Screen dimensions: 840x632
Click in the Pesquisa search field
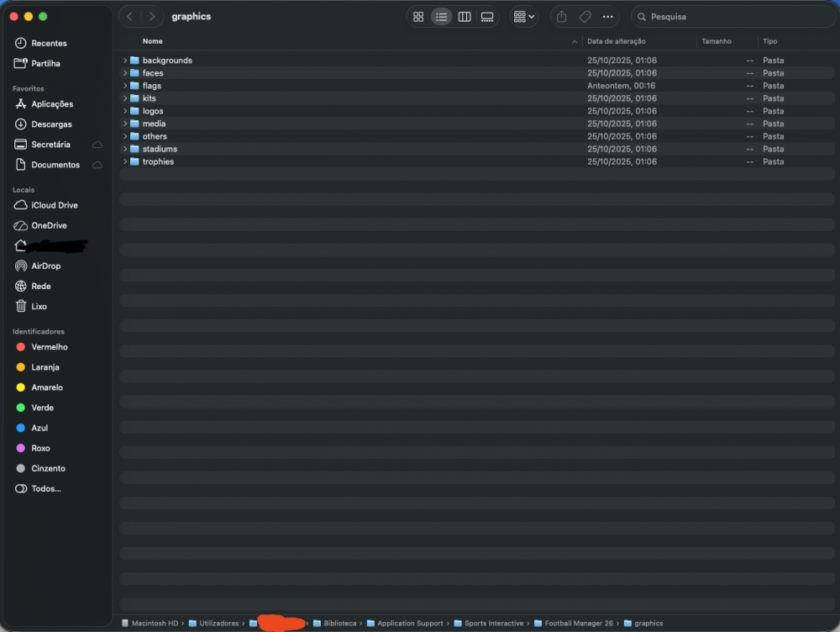pos(732,17)
